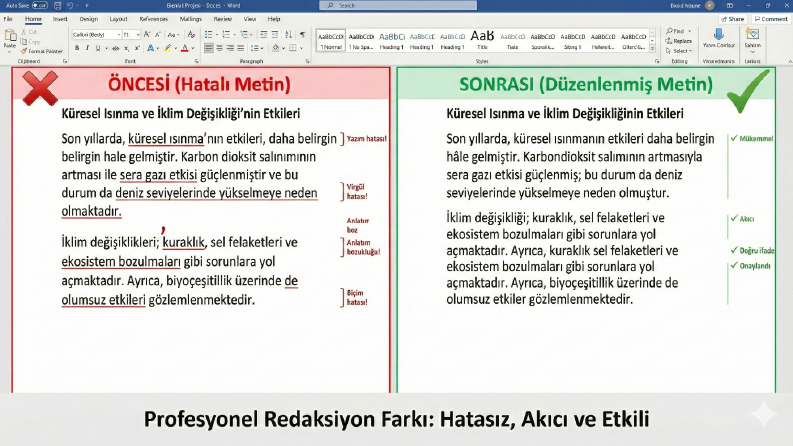Insert a numbered list
The height and width of the screenshot is (446, 793).
[226, 34]
